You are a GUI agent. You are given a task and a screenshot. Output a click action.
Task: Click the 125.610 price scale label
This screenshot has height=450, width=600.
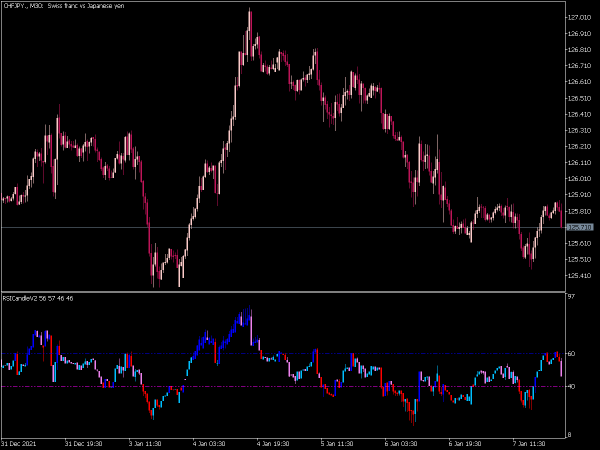(580, 243)
